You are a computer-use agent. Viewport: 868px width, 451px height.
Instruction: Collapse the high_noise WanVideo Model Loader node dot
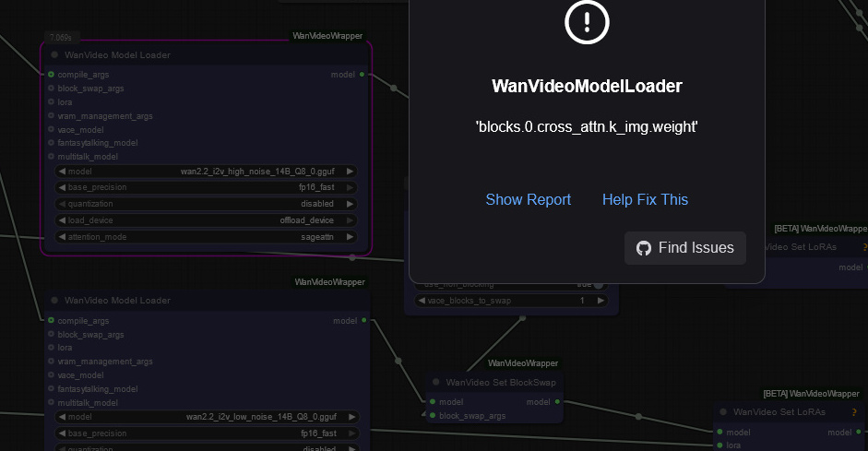54,54
